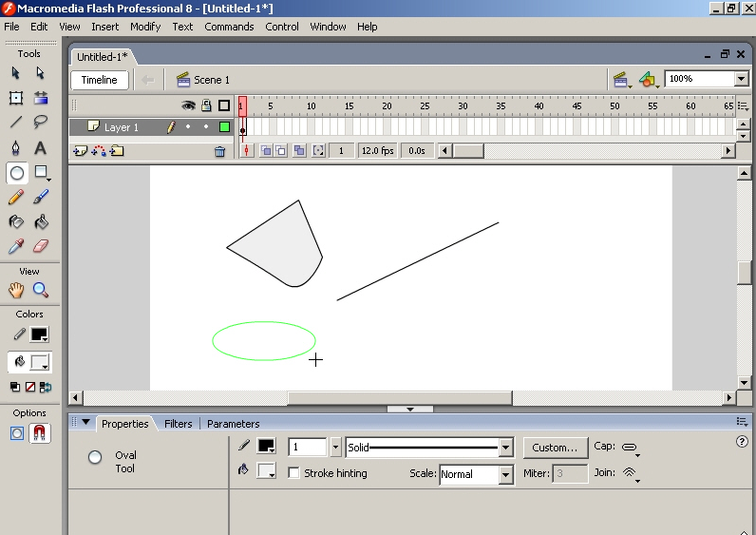Click the Black and White colors button
Screen dimensions: 756x535
(15, 387)
